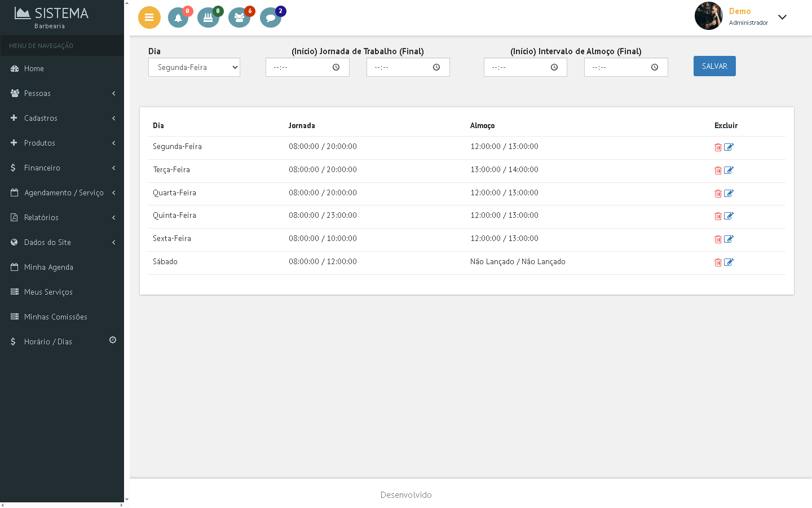The image size is (812, 508).
Task: Delete the Segunda-Feira schedule row
Action: click(x=718, y=147)
